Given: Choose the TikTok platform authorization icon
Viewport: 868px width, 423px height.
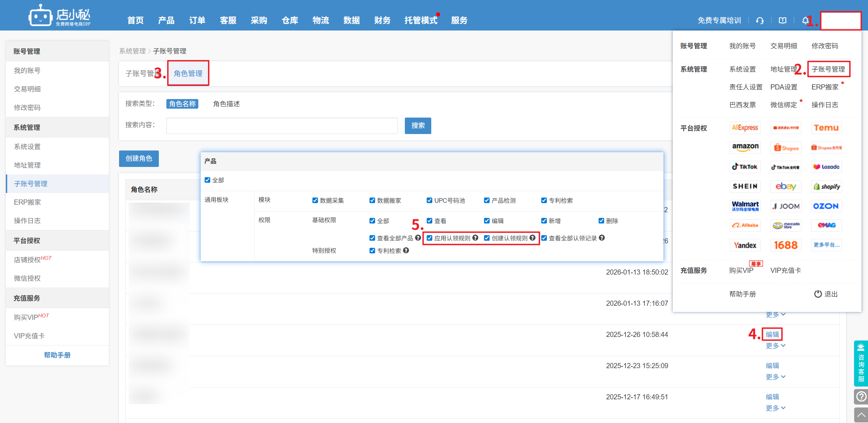Looking at the screenshot, I should [x=744, y=167].
